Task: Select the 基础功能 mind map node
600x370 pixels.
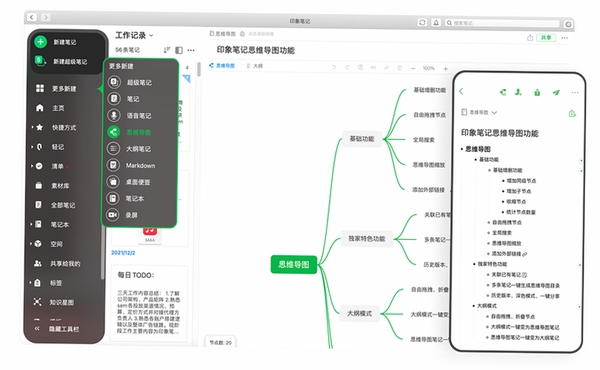Action: [362, 139]
